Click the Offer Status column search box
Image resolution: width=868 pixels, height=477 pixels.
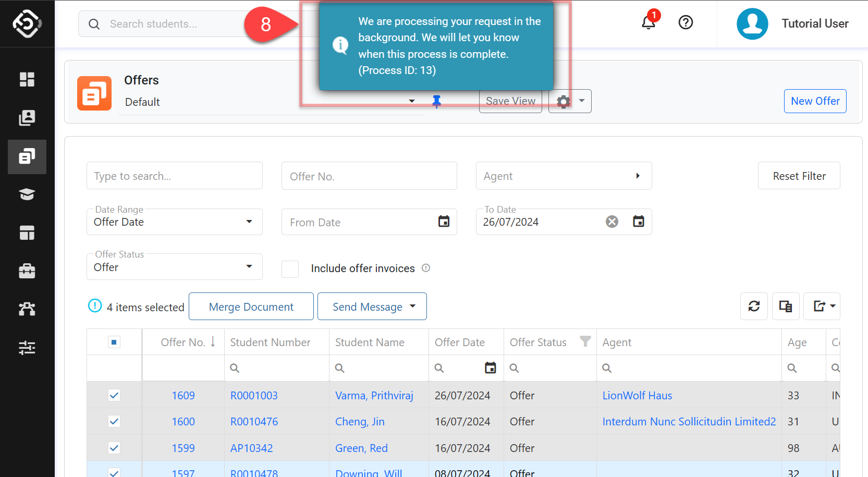[550, 368]
